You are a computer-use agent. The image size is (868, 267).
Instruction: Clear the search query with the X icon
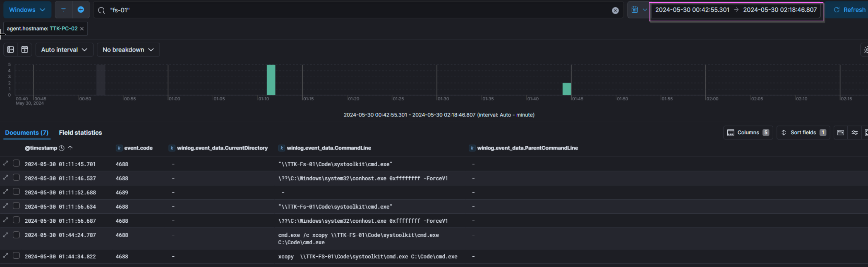click(x=615, y=10)
